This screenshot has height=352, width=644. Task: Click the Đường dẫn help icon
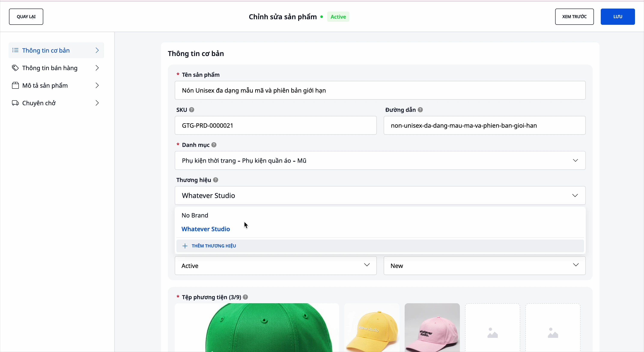pyautogui.click(x=420, y=110)
